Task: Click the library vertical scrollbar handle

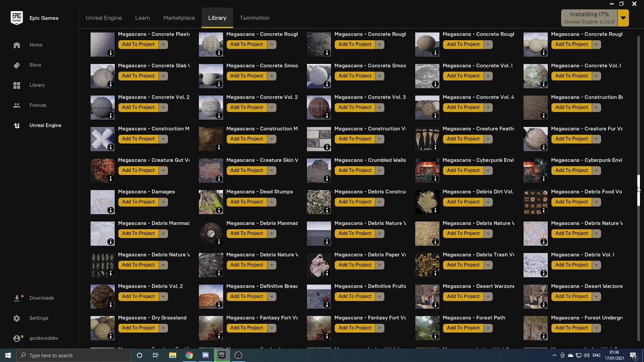Action: click(x=639, y=190)
